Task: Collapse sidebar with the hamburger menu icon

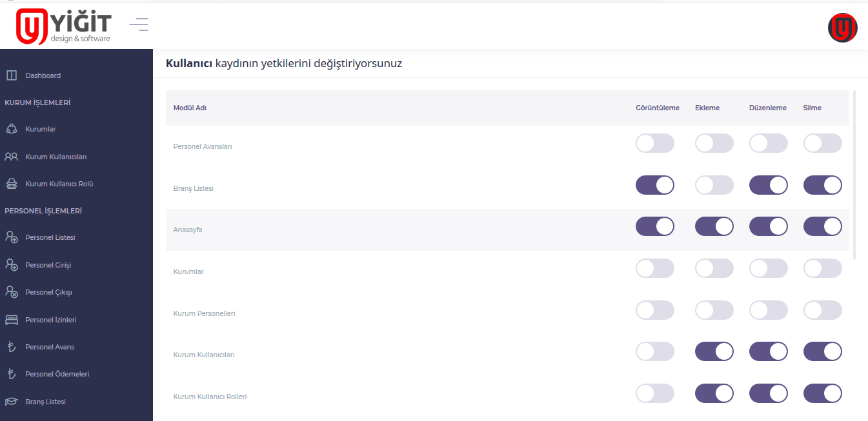Action: click(139, 25)
